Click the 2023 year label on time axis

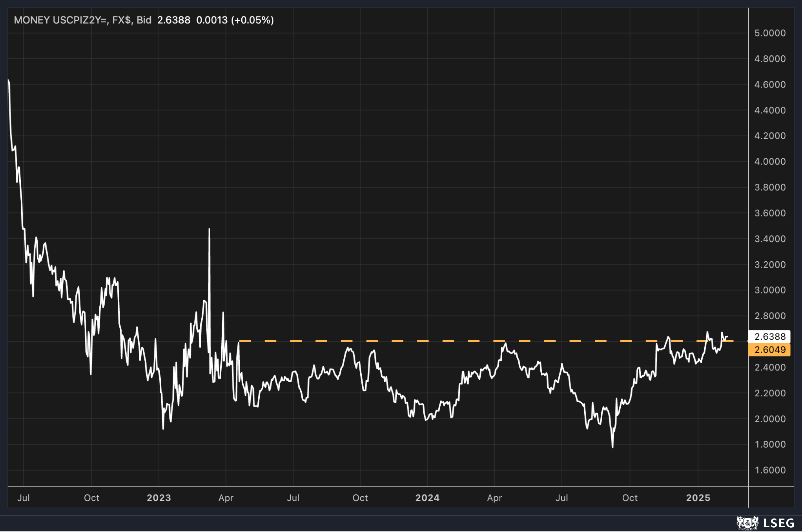pyautogui.click(x=159, y=498)
